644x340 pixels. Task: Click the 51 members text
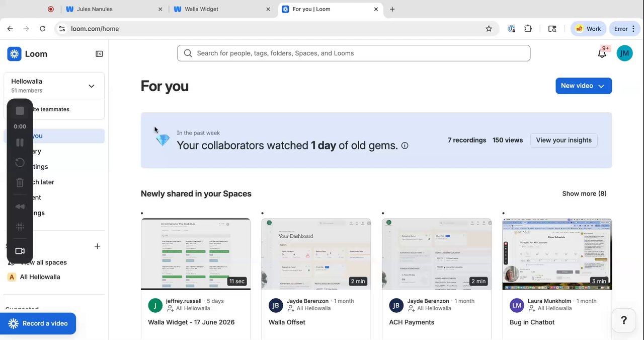pyautogui.click(x=27, y=91)
